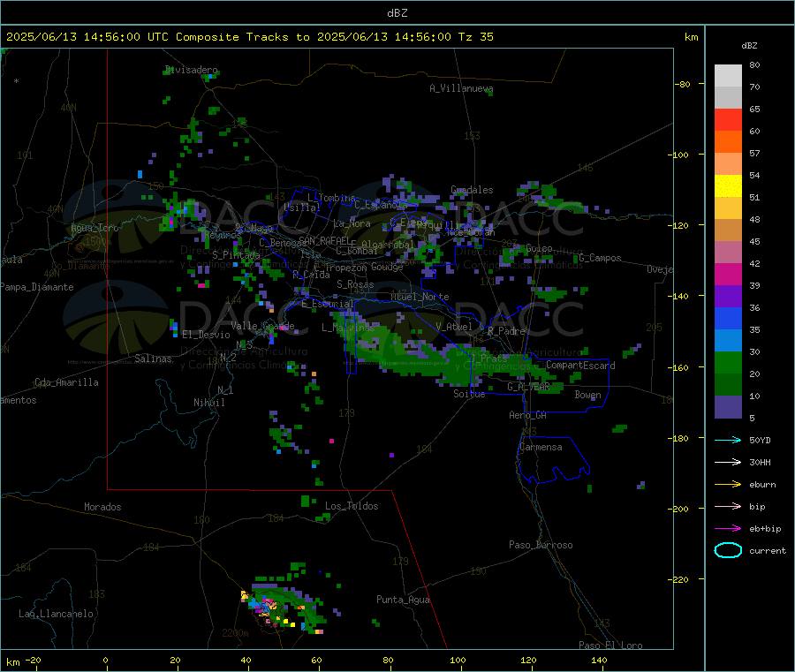
Task: Click the SAN_RAFAEL label on the map
Action: pos(324,240)
